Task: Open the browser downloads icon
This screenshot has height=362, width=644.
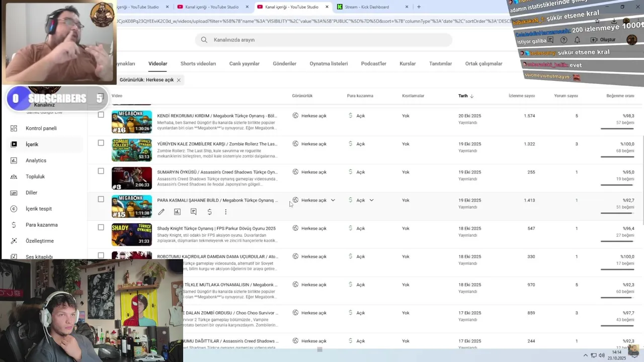Action: (x=614, y=21)
